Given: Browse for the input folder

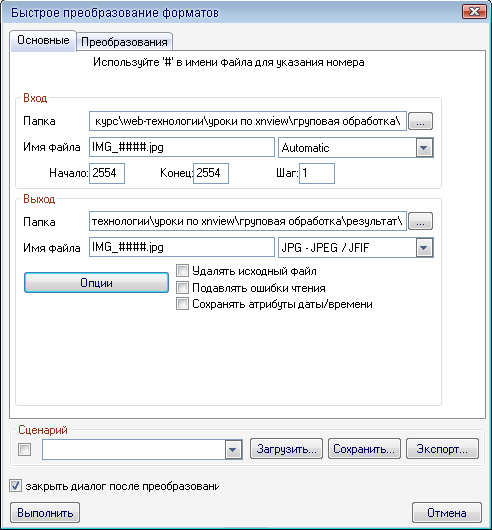Looking at the screenshot, I should click(420, 121).
